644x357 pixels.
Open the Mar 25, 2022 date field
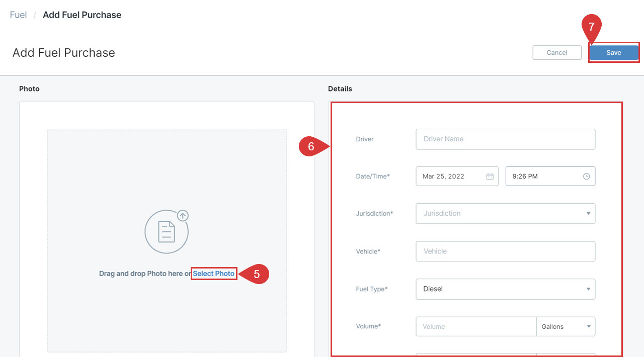click(x=450, y=176)
